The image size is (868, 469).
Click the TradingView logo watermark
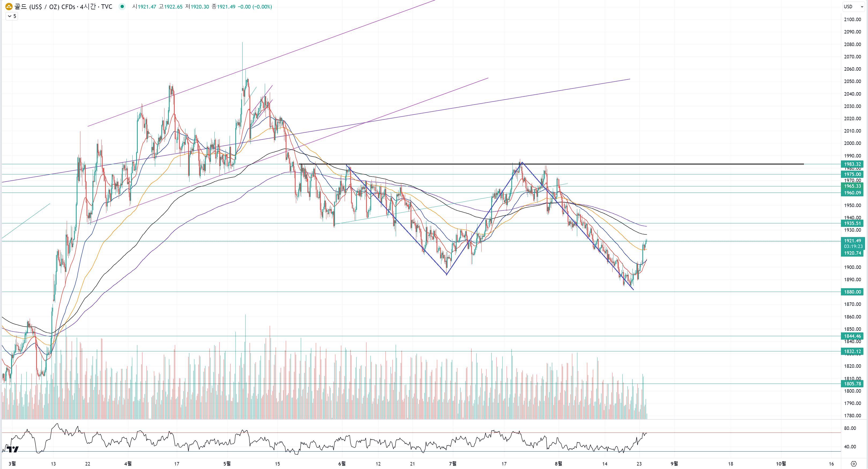point(13,449)
